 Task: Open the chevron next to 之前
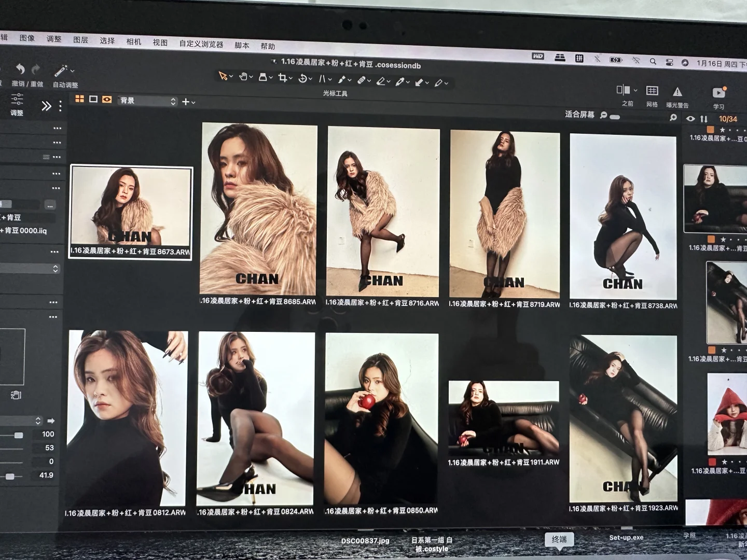(635, 90)
